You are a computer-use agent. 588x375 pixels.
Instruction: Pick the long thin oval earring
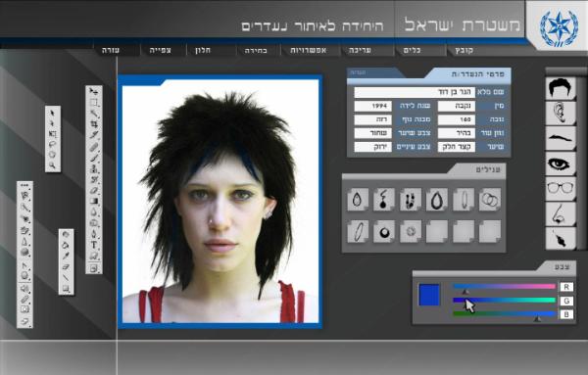pyautogui.click(x=464, y=200)
